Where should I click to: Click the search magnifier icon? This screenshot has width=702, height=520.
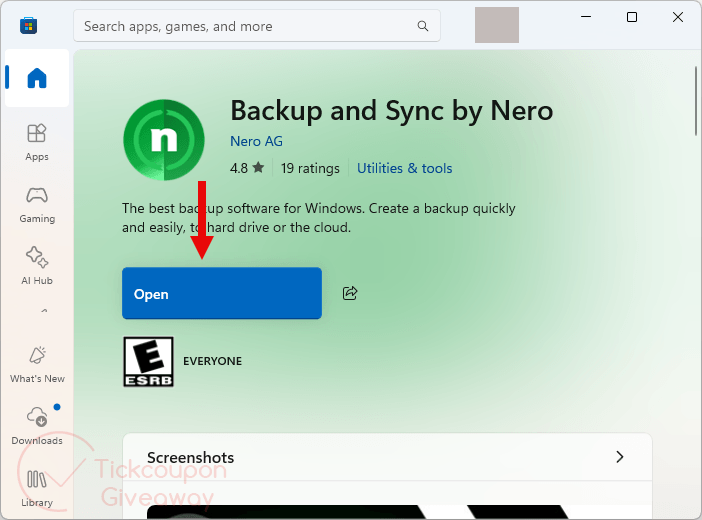pos(423,26)
